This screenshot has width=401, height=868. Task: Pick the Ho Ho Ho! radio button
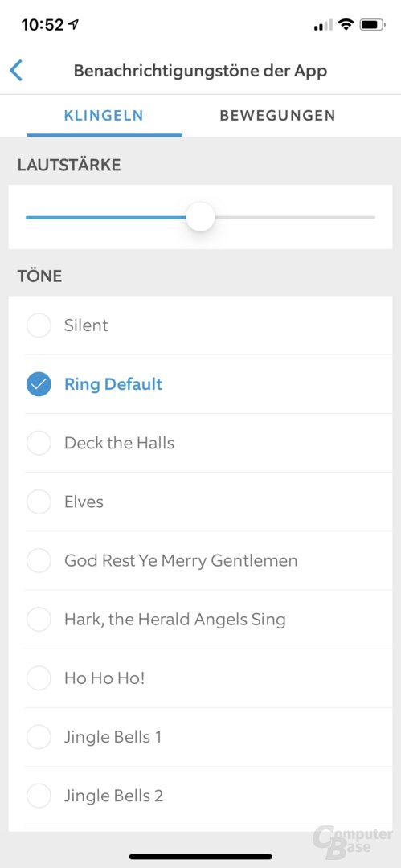(x=39, y=678)
